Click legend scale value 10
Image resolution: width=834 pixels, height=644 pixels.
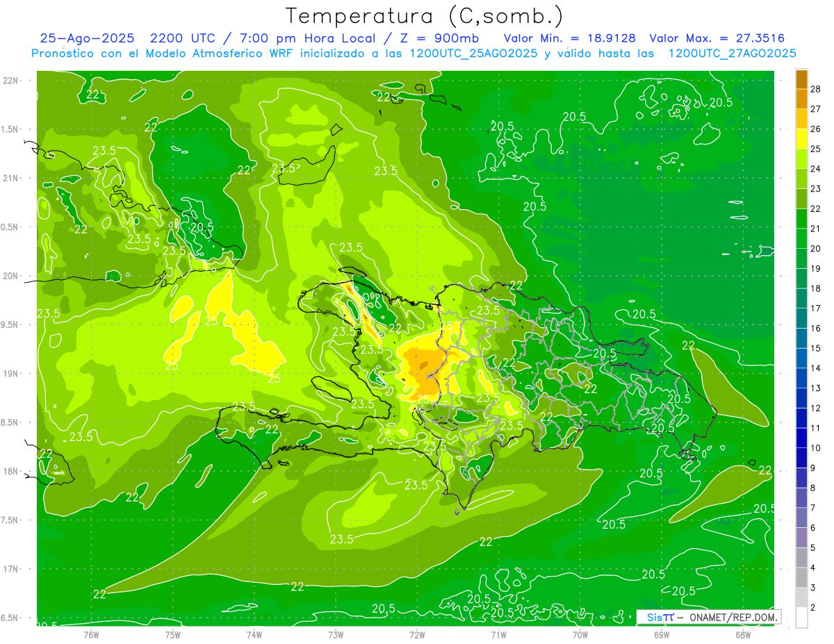(816, 448)
